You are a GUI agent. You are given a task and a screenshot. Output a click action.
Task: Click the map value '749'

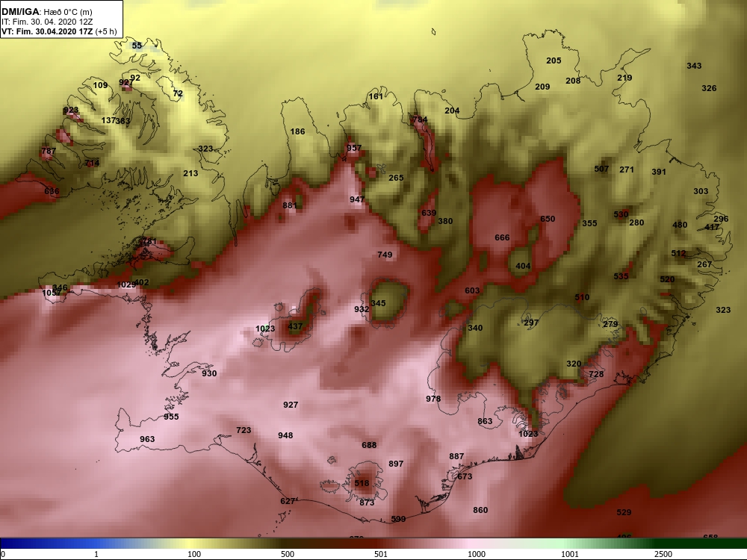tap(385, 255)
